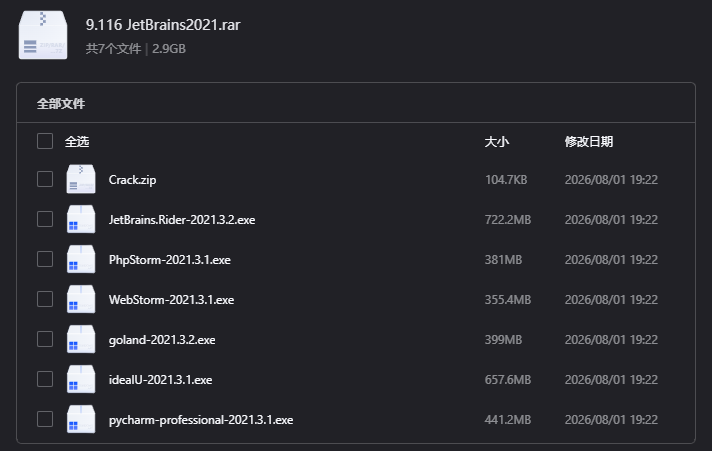The image size is (712, 451).
Task: Select the pycharm-professional-2021.3.1.exe file name
Action: (201, 420)
